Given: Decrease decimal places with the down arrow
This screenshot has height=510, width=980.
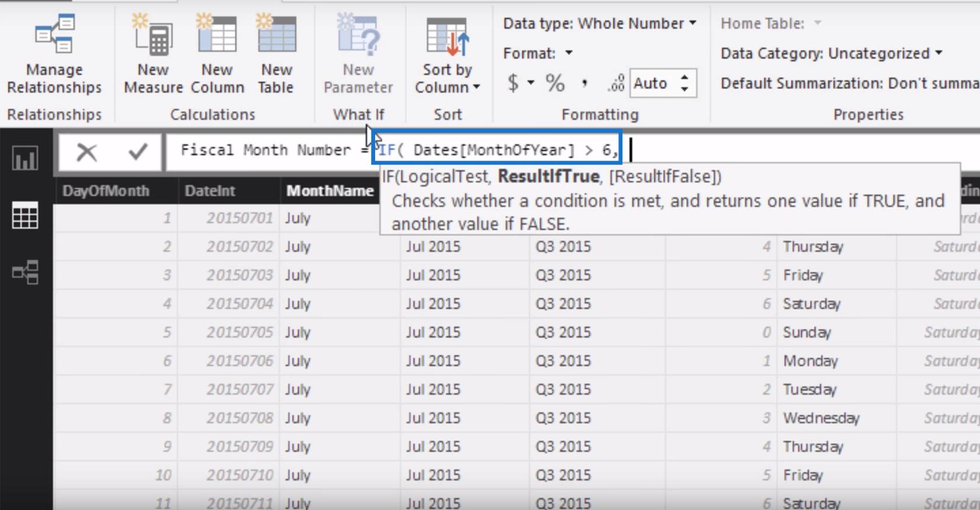Looking at the screenshot, I should tap(685, 89).
